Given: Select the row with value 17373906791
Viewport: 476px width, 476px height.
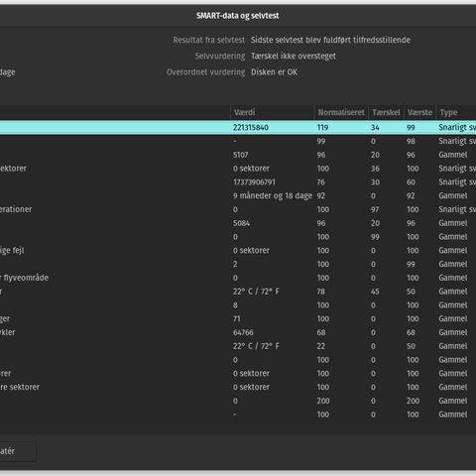Looking at the screenshot, I should pos(238,182).
